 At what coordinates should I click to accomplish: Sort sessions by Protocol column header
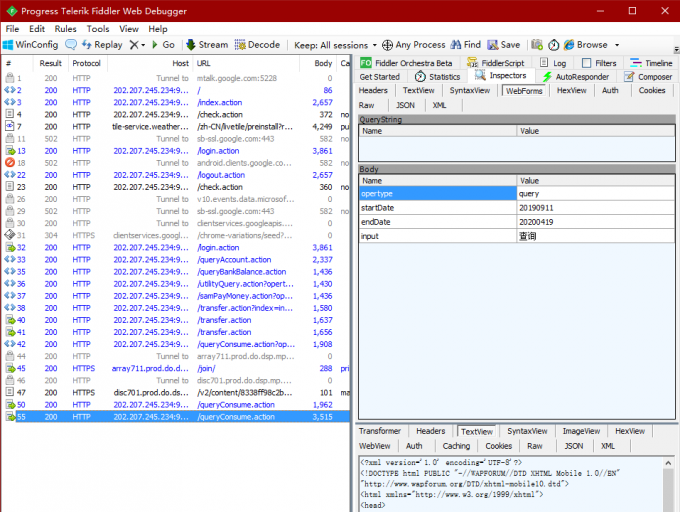click(x=86, y=63)
